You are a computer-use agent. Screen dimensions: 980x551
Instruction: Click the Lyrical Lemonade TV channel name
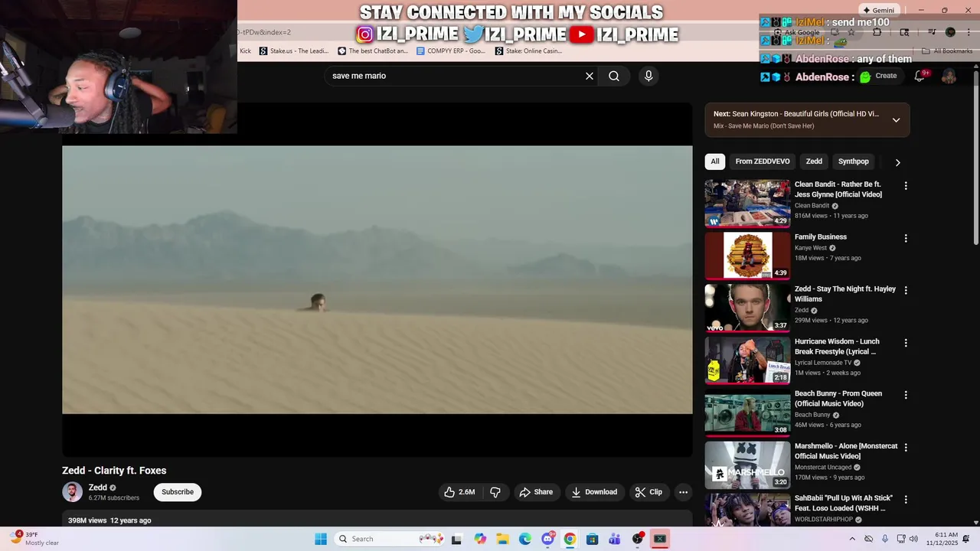click(x=823, y=363)
